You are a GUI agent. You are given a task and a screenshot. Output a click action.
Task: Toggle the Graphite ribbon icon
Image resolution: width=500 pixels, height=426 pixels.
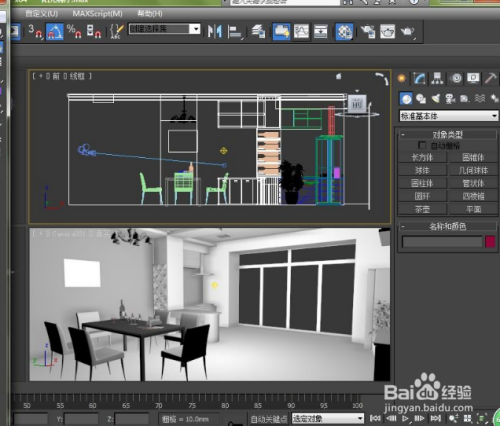(x=281, y=32)
